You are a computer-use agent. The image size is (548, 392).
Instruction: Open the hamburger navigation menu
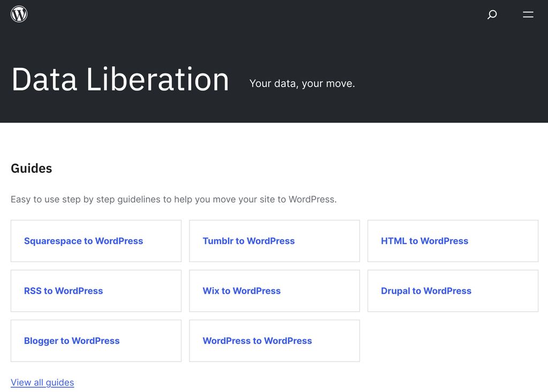528,14
